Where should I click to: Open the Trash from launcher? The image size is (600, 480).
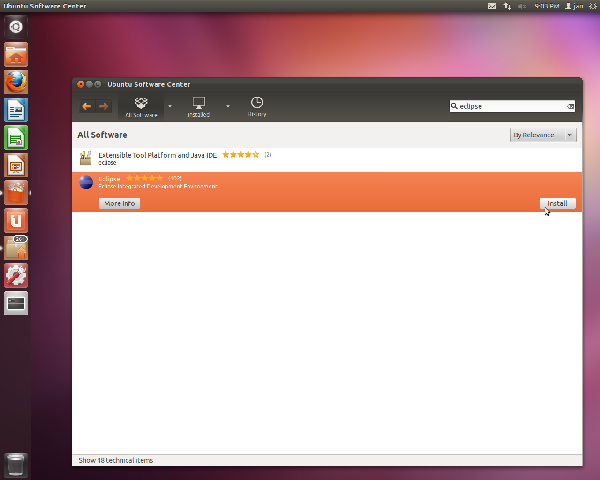(16, 465)
